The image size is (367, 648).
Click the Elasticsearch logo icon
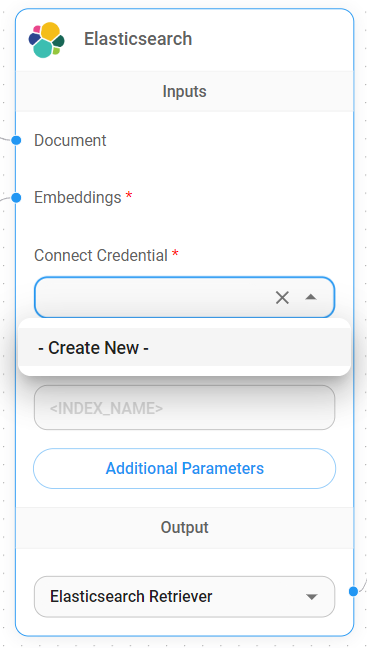(47, 40)
